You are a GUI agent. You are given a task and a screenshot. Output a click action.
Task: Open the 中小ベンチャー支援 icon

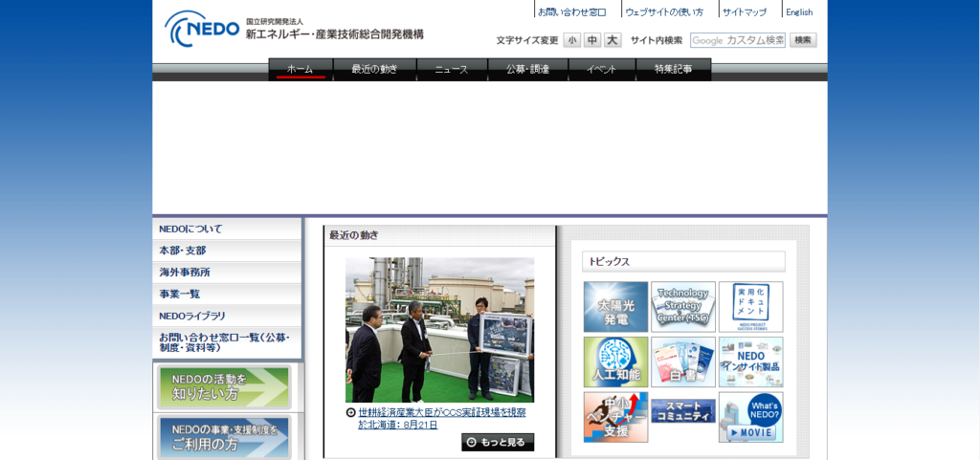point(615,417)
